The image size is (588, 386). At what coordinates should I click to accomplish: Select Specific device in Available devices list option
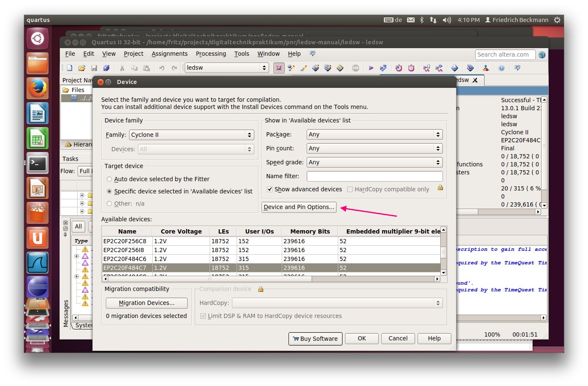pyautogui.click(x=110, y=191)
